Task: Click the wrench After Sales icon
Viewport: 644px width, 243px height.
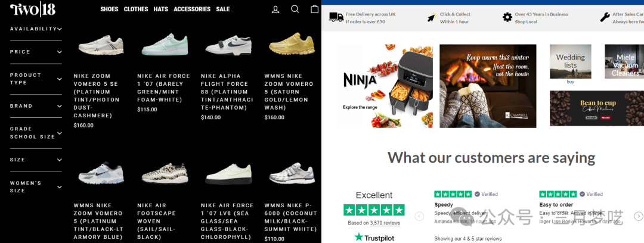Action: coord(605,17)
